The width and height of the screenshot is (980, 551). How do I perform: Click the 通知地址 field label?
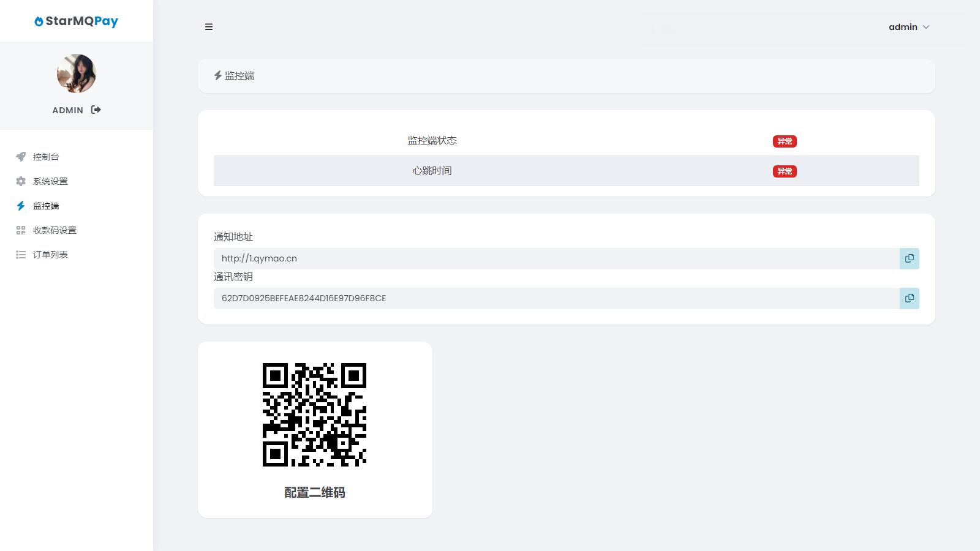click(233, 237)
